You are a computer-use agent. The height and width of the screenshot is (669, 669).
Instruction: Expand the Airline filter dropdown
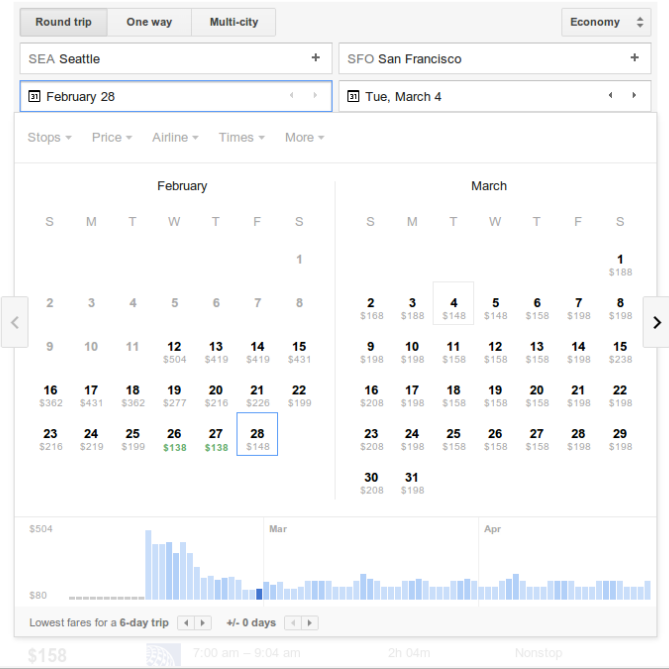(175, 137)
